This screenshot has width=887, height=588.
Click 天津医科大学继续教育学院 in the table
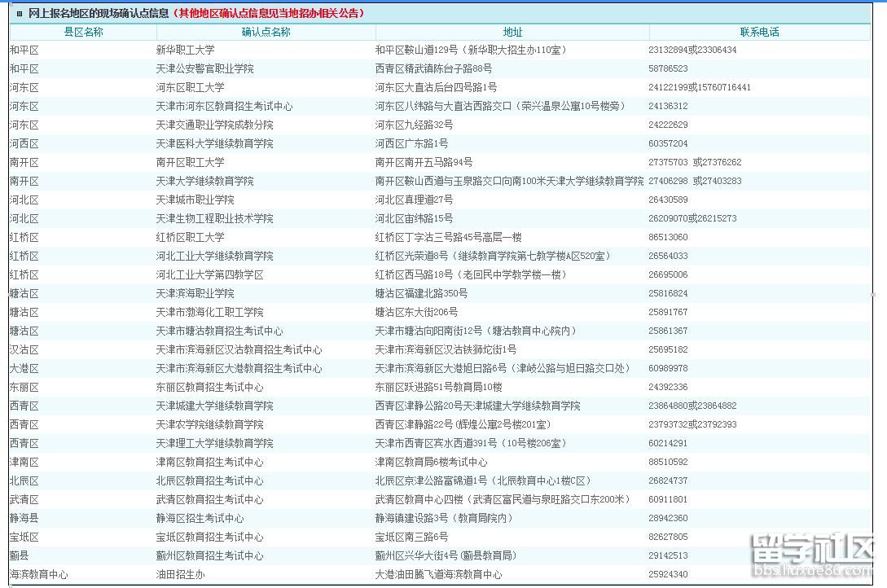click(214, 143)
